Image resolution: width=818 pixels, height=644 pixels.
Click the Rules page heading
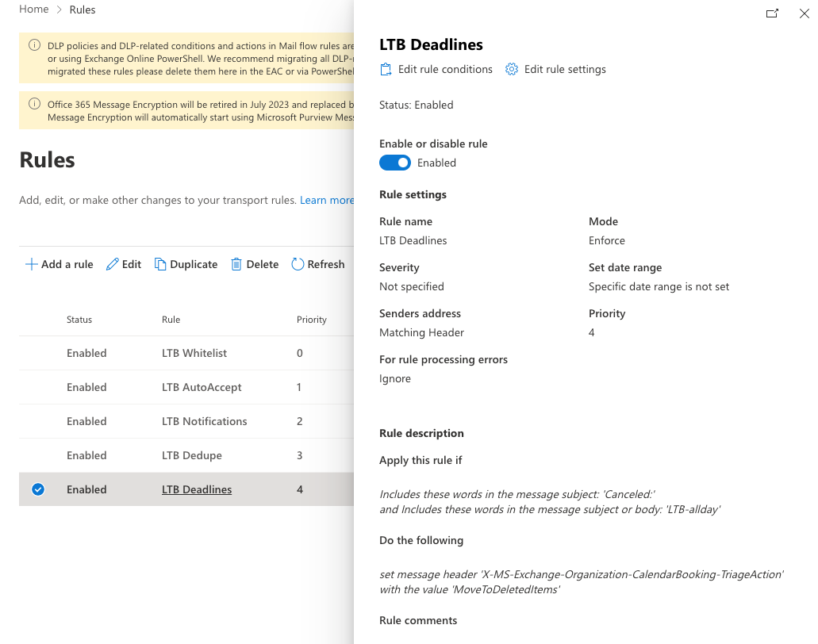point(47,160)
